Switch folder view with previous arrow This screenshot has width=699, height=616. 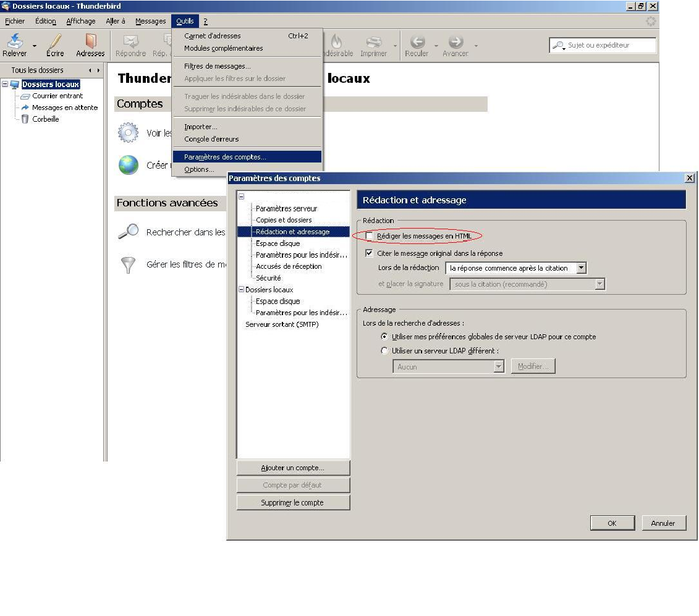90,70
